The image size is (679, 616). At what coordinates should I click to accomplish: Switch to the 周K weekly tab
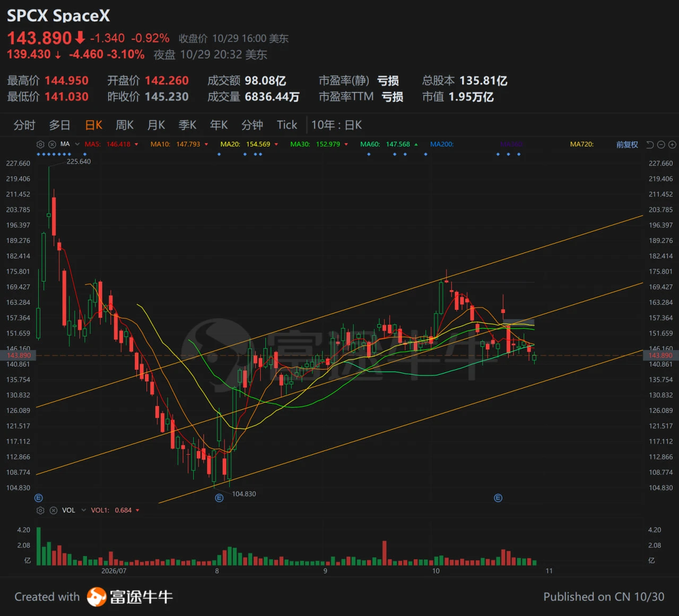125,125
